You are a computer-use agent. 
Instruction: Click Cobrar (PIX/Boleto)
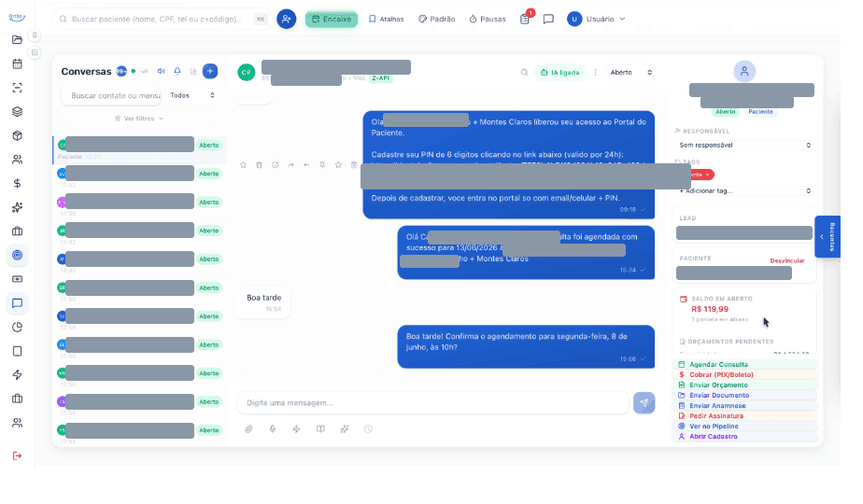pos(744,374)
